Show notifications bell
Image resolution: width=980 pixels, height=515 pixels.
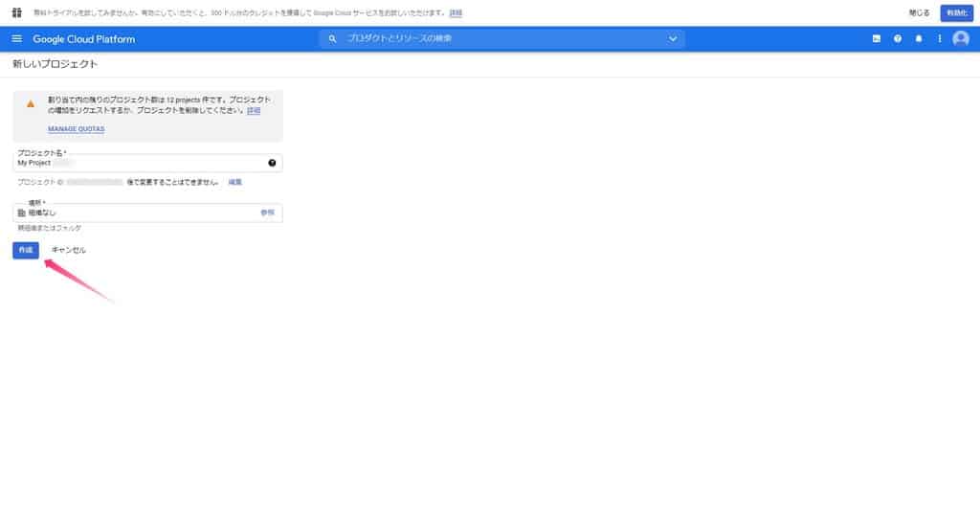[919, 38]
